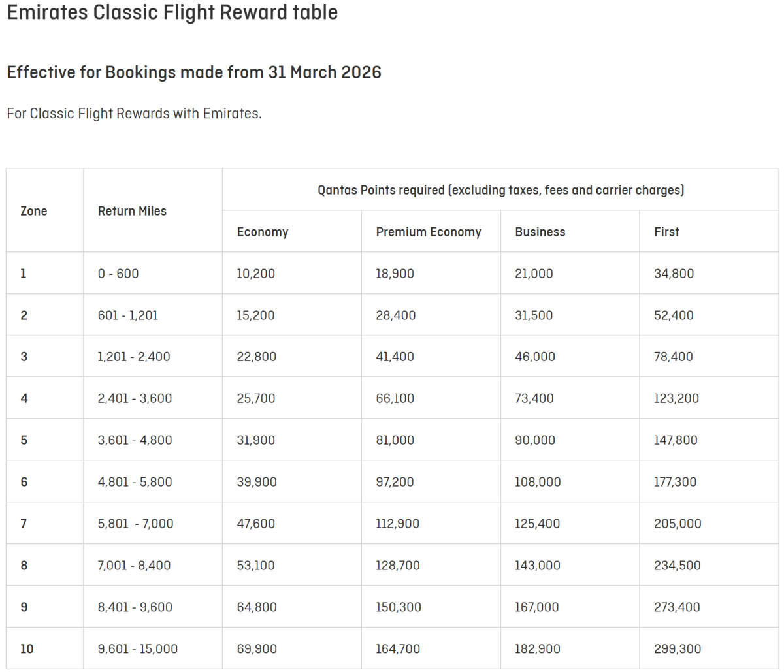Viewport: 784px width, 672px height.
Task: Click the First column header
Action: pyautogui.click(x=666, y=232)
